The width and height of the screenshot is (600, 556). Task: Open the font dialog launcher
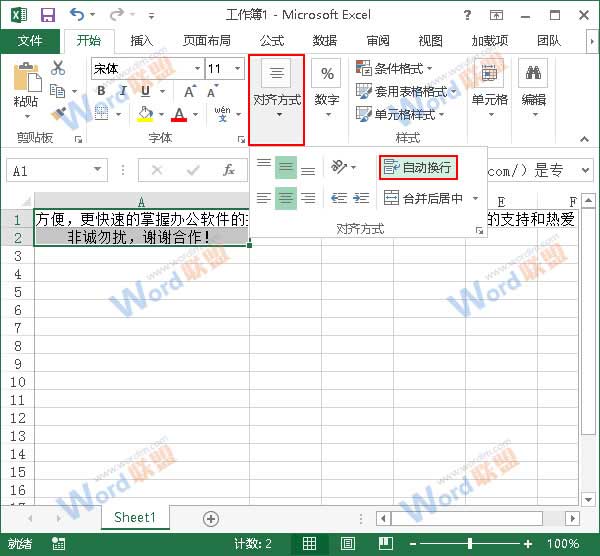point(241,140)
